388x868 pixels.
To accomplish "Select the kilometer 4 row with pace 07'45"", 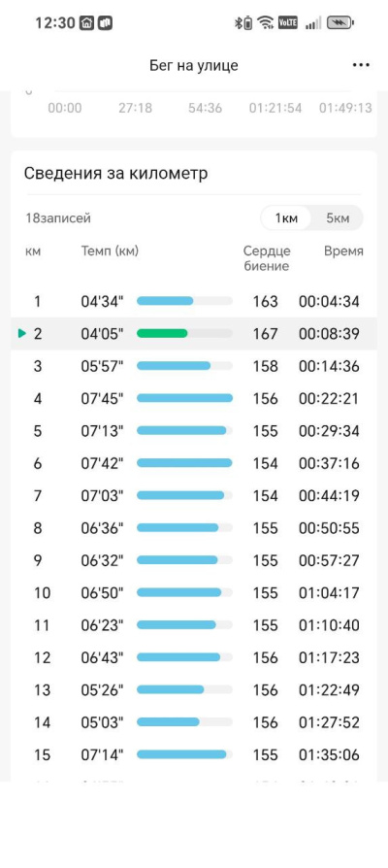I will 194,399.
